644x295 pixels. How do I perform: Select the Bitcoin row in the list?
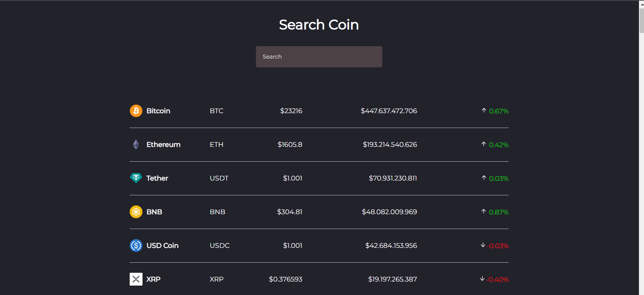click(x=319, y=110)
